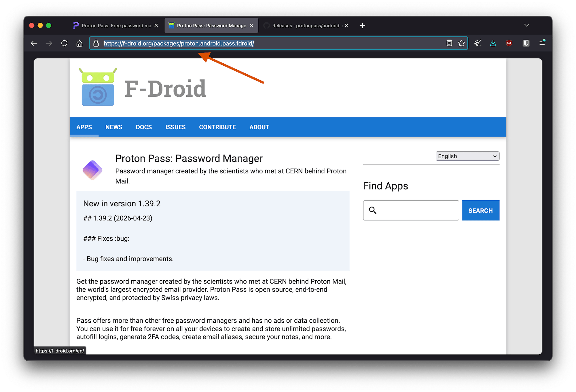Click the New in version 1.39.2 heading
This screenshot has height=392, width=576.
122,203
